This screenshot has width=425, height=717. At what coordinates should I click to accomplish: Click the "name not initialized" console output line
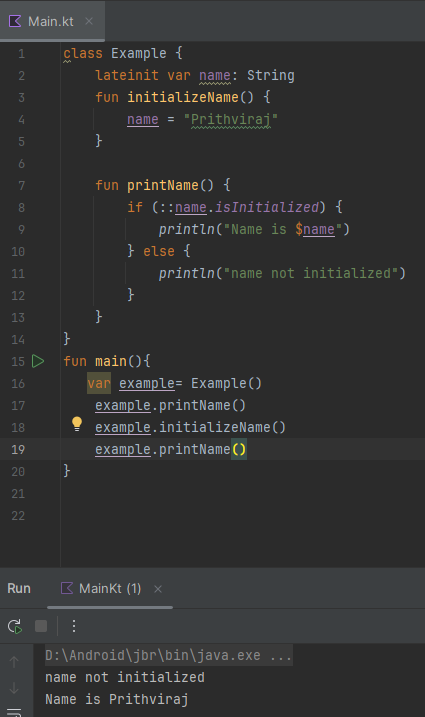pos(125,677)
